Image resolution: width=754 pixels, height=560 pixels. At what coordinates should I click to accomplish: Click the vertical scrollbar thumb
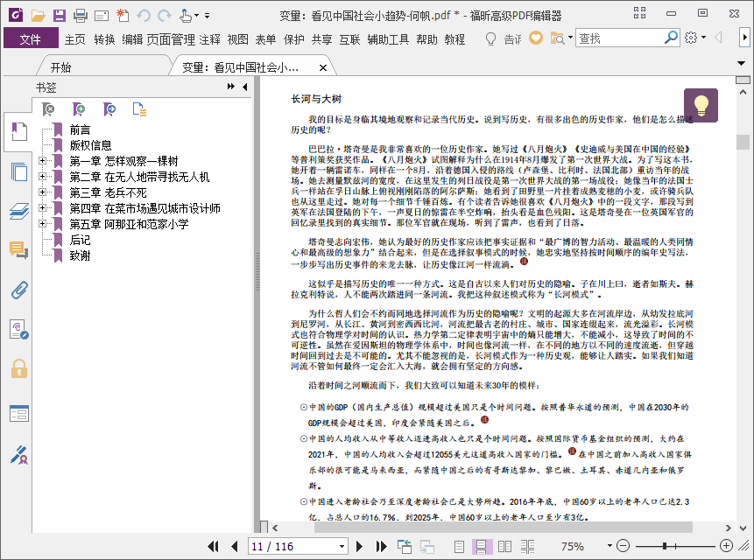(743, 142)
